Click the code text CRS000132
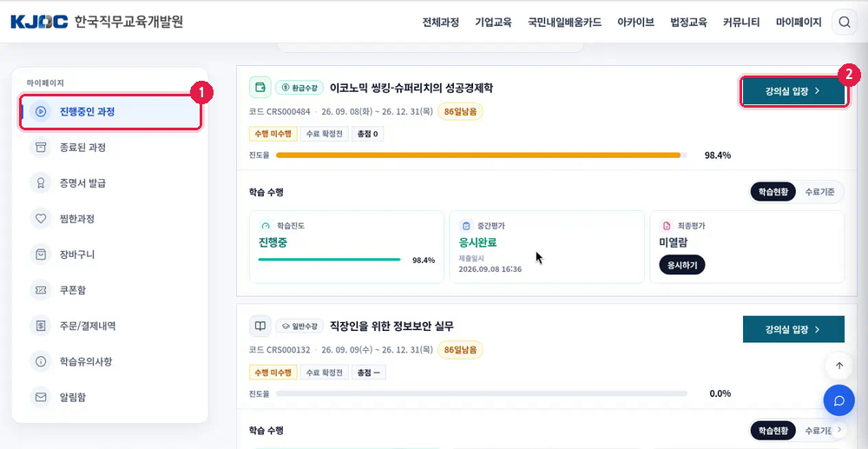The image size is (868, 449). click(288, 350)
